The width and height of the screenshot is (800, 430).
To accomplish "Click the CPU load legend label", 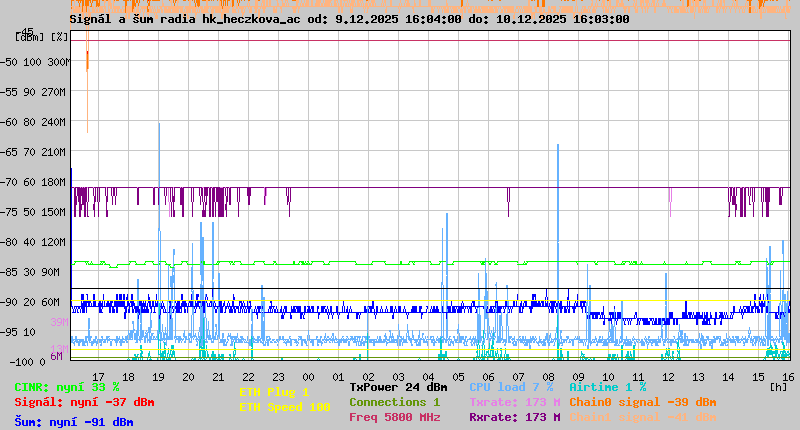I will coord(510,387).
